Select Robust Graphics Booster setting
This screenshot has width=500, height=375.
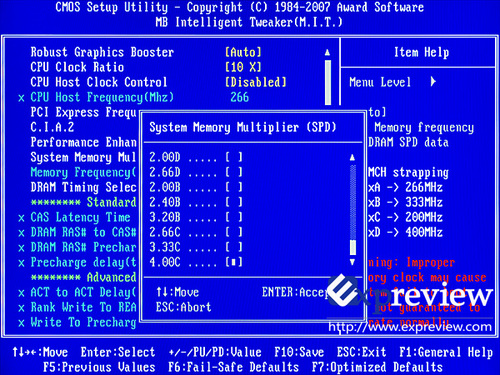[x=102, y=52]
